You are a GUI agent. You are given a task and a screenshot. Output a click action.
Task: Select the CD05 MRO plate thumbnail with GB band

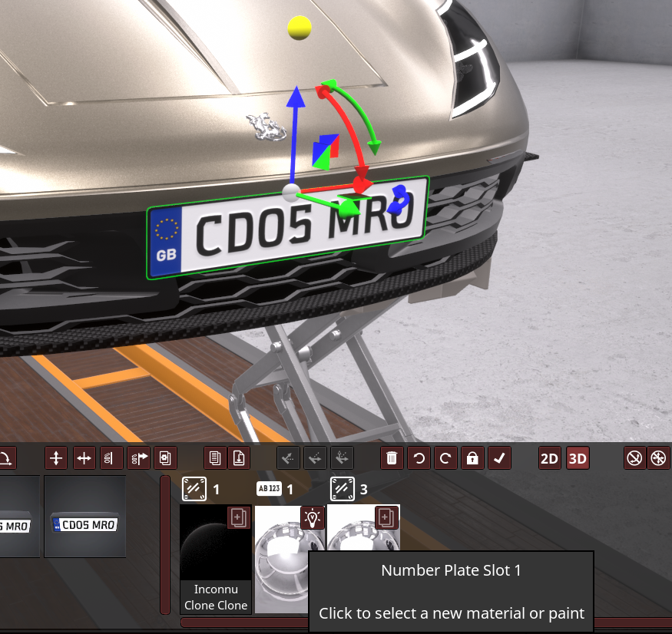pos(84,517)
